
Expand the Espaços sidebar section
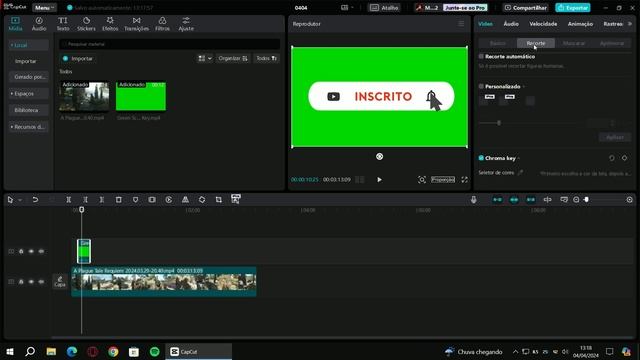(x=29, y=93)
